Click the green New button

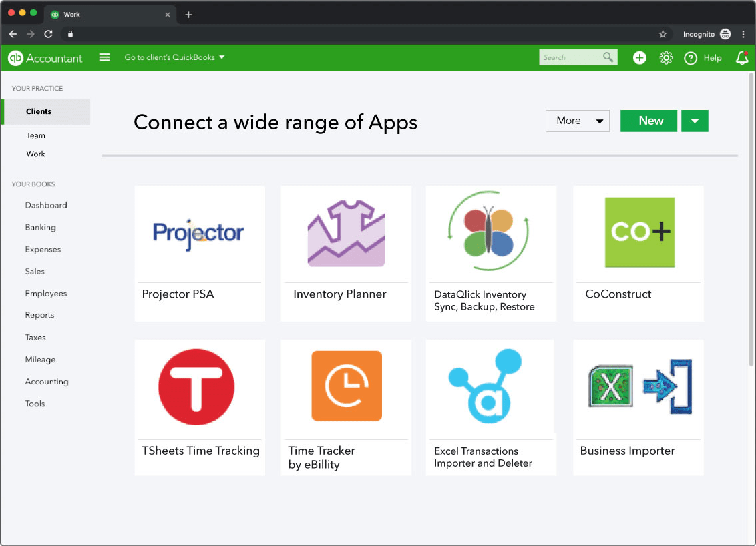tap(648, 121)
